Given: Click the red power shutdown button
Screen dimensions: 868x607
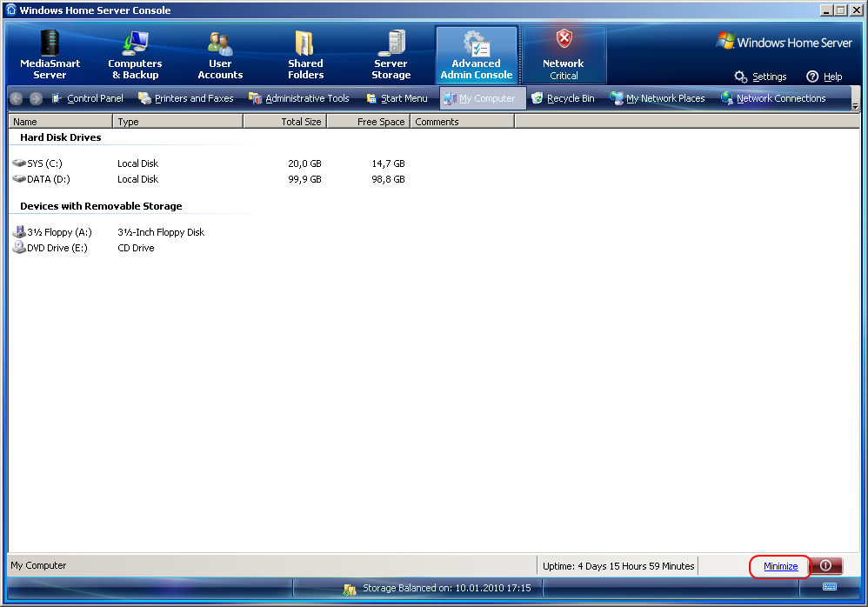Looking at the screenshot, I should [826, 565].
